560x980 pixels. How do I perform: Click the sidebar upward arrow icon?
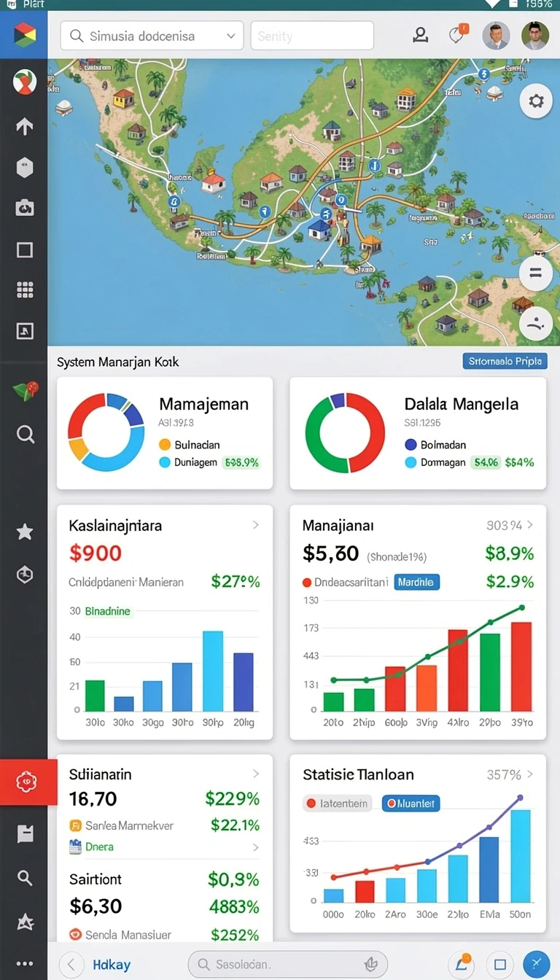click(25, 126)
